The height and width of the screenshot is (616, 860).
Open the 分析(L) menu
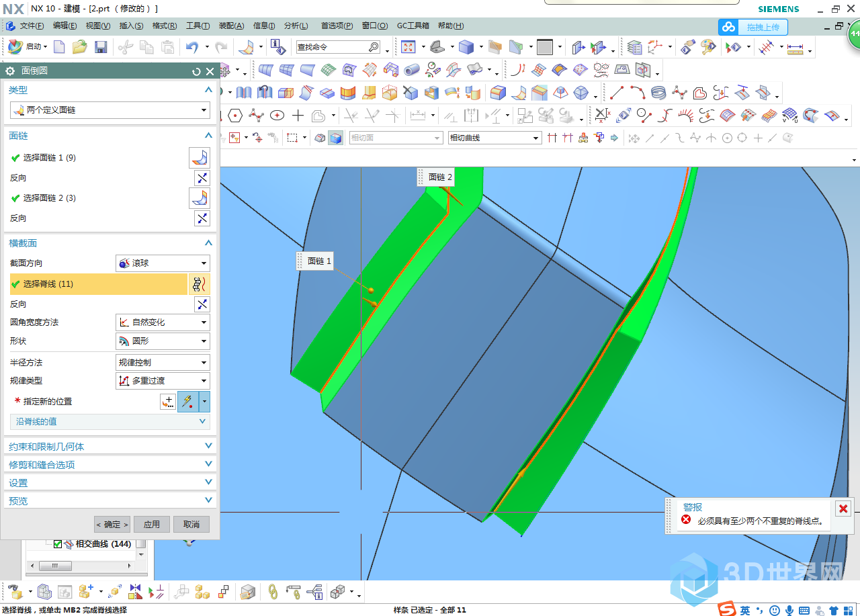coord(296,26)
